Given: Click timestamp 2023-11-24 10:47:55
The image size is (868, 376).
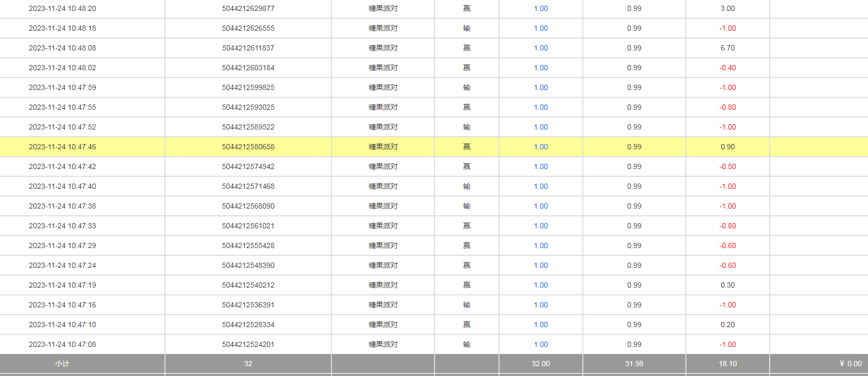Looking at the screenshot, I should pos(62,107).
